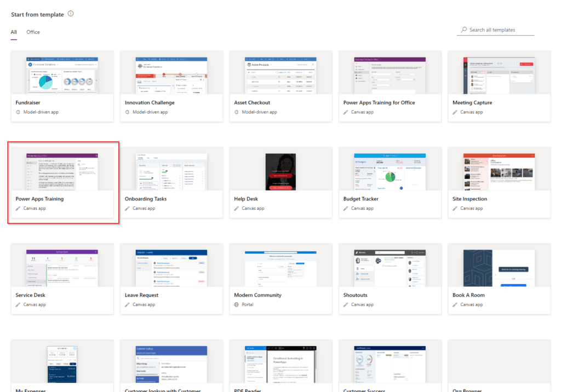
Task: Select the All tab
Action: (x=13, y=32)
